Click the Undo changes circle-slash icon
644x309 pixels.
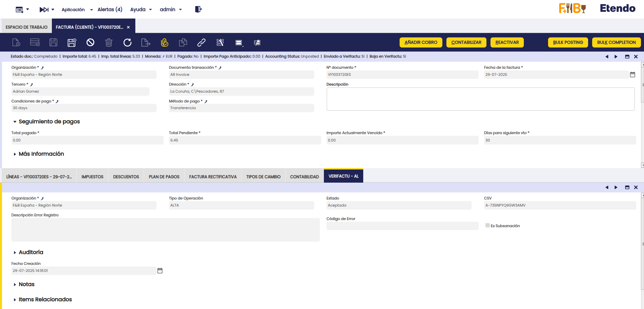coord(90,42)
